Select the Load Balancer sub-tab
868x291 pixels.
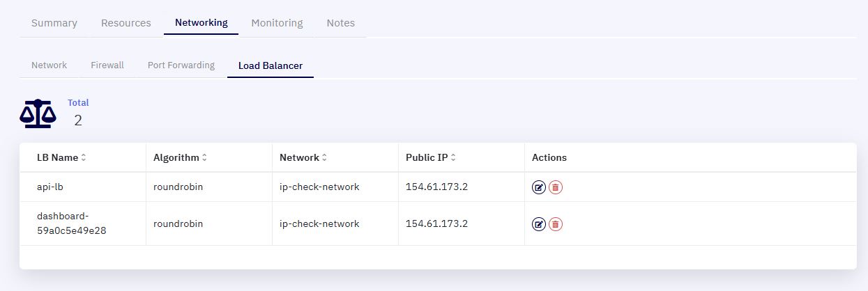pos(271,66)
